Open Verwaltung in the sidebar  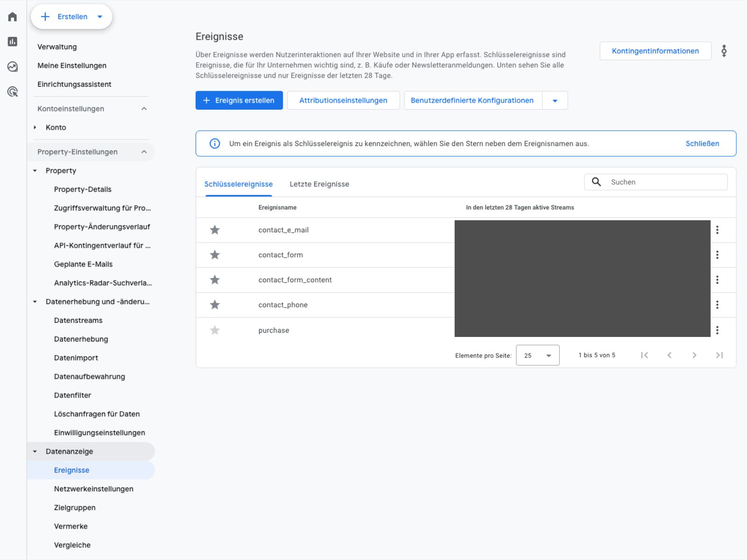coord(57,47)
